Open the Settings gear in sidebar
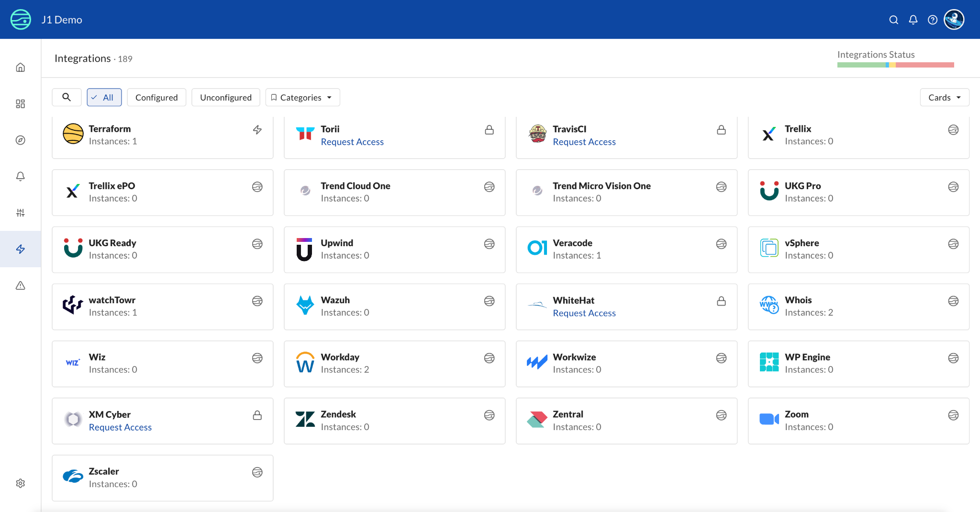This screenshot has width=980, height=512. click(x=20, y=483)
